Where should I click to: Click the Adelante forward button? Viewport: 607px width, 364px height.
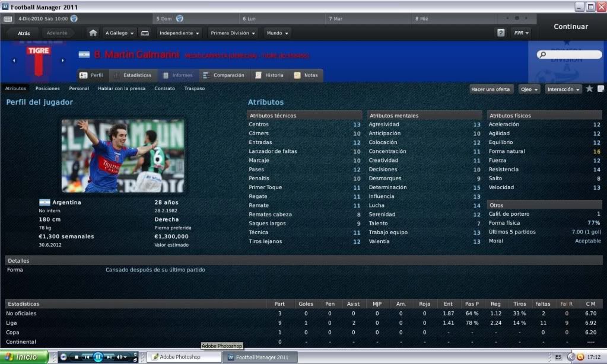[58, 33]
